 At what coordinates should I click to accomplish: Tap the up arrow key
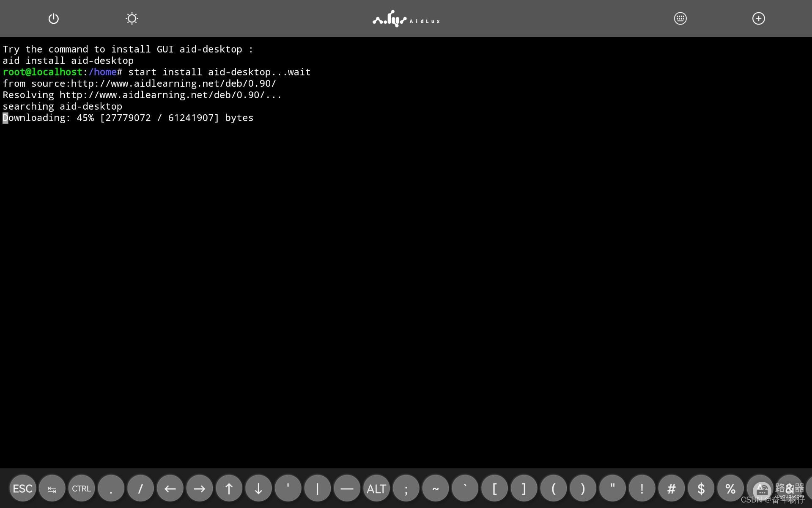tap(229, 489)
